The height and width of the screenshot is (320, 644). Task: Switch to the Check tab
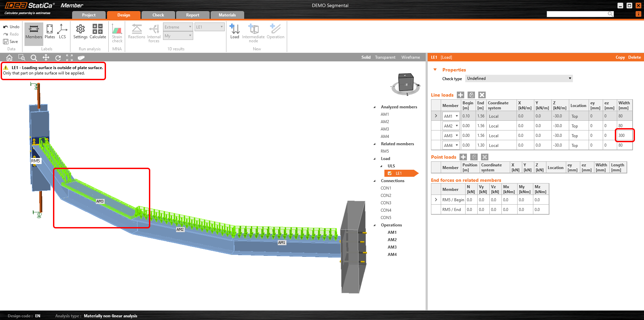pos(158,15)
